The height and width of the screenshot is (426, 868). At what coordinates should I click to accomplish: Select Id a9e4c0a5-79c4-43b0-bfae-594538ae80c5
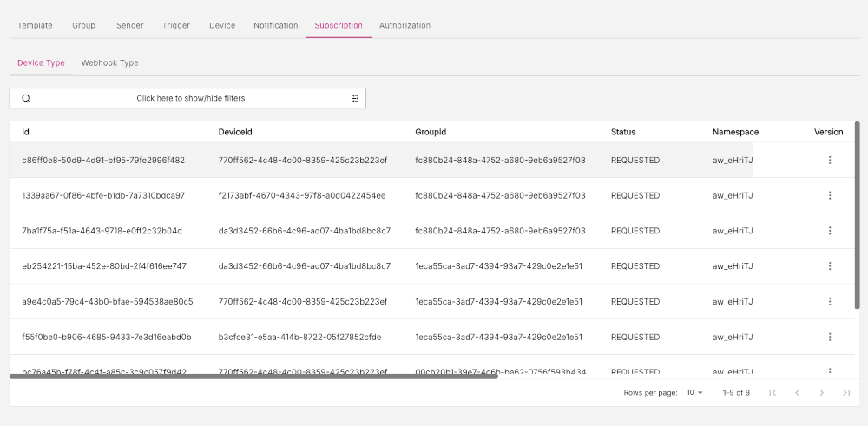(x=108, y=302)
